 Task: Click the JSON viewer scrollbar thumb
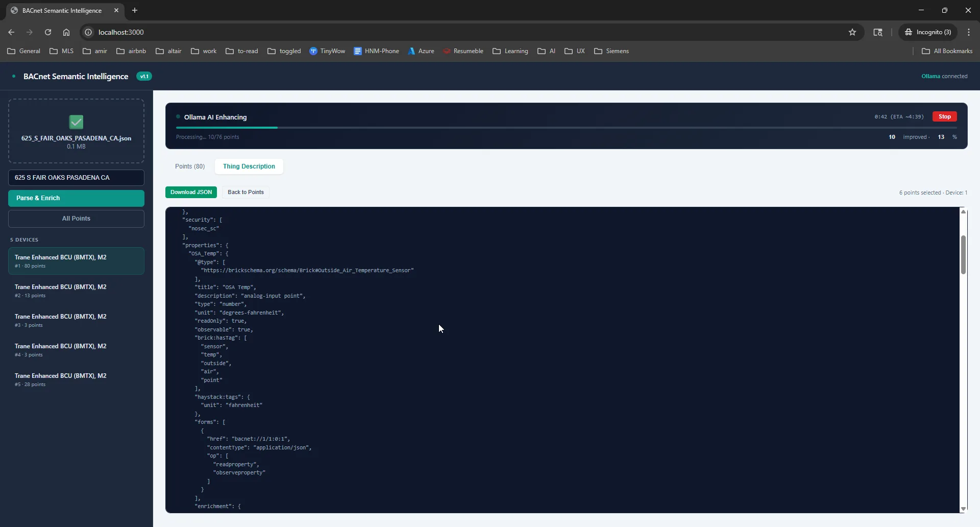click(x=963, y=255)
